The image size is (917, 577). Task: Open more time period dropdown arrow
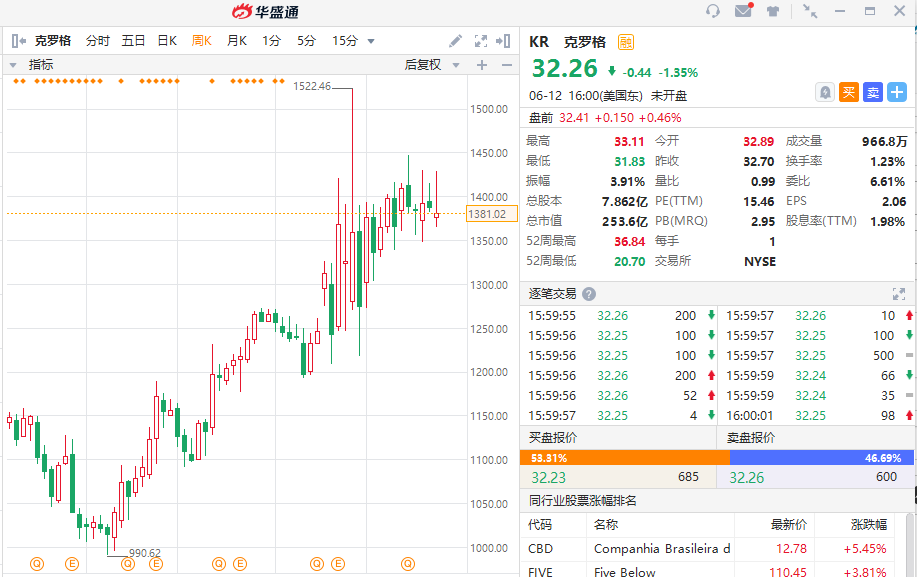(x=371, y=42)
